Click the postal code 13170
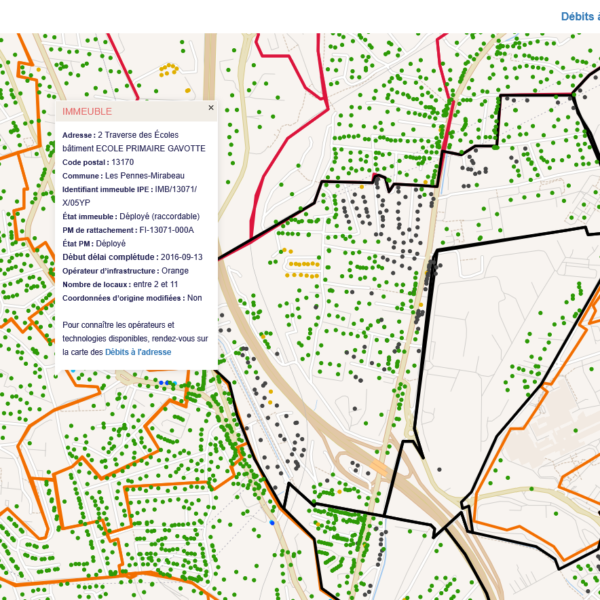This screenshot has width=600, height=600. pos(123,161)
